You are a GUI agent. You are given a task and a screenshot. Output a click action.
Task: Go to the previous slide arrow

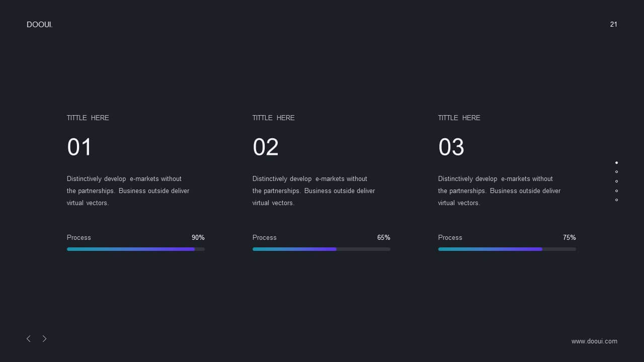tap(29, 339)
